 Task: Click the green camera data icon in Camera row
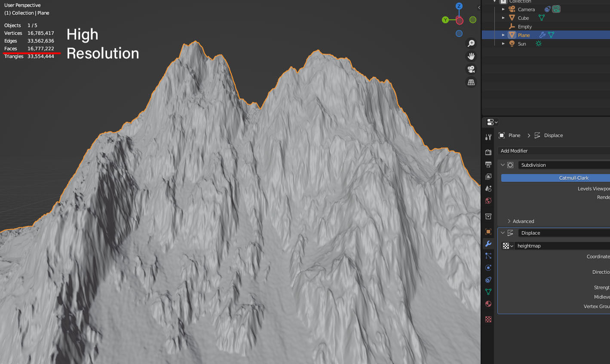coord(556,9)
